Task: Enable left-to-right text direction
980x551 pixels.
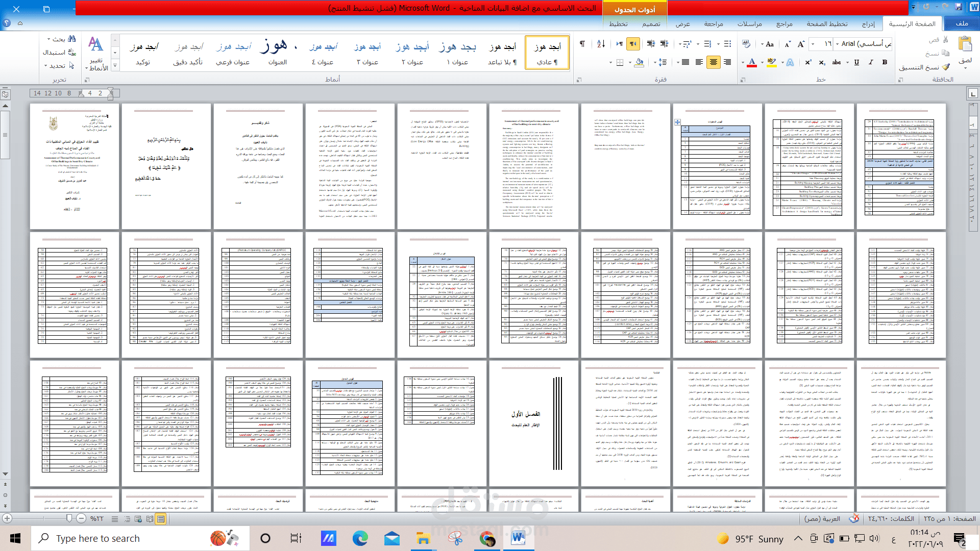Action: click(620, 44)
